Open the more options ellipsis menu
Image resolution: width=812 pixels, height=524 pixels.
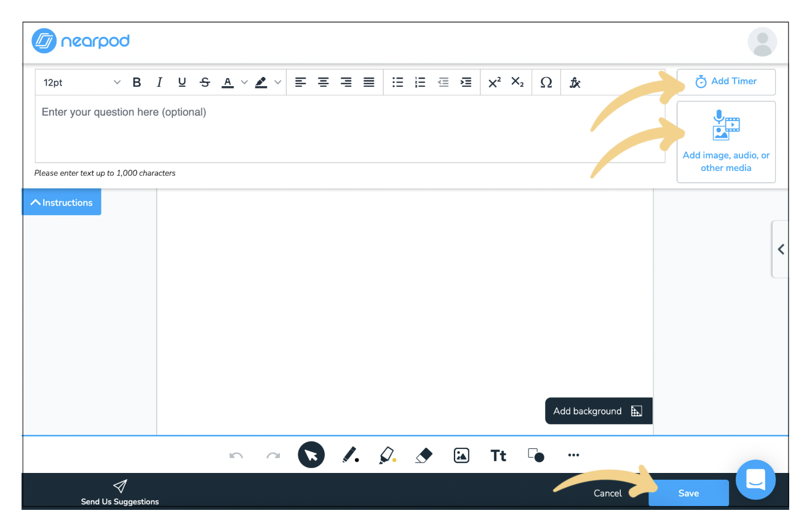pyautogui.click(x=573, y=455)
